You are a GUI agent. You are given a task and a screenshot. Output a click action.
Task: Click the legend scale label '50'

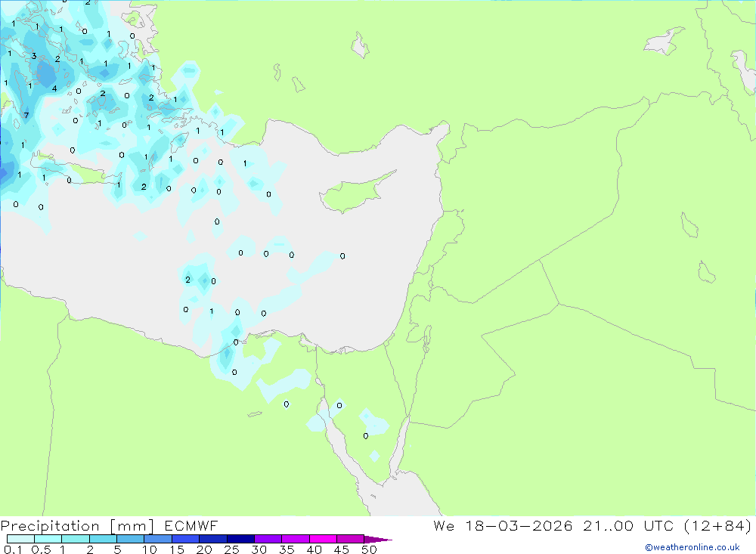[368, 549]
